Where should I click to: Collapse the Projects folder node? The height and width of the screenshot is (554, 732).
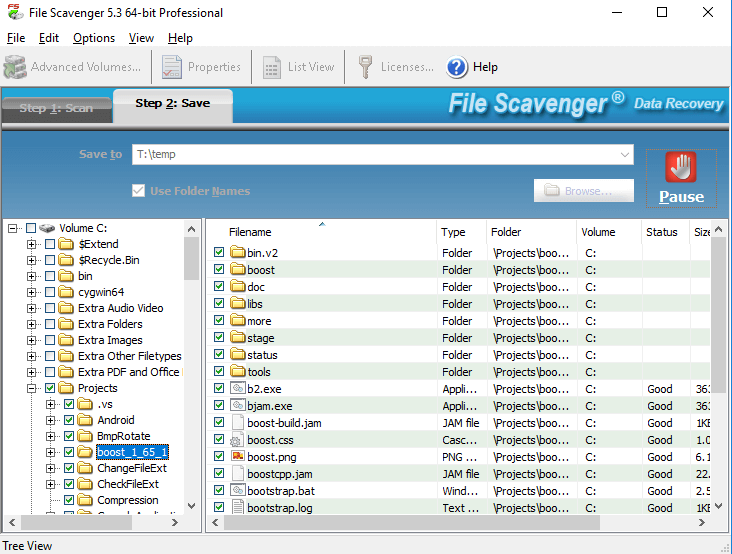[x=31, y=388]
